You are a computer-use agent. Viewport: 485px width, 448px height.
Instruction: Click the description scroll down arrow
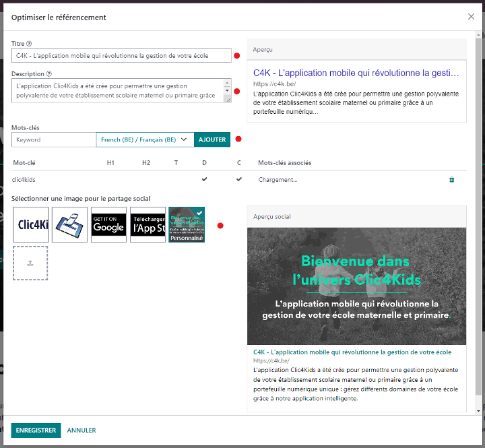coord(227,91)
